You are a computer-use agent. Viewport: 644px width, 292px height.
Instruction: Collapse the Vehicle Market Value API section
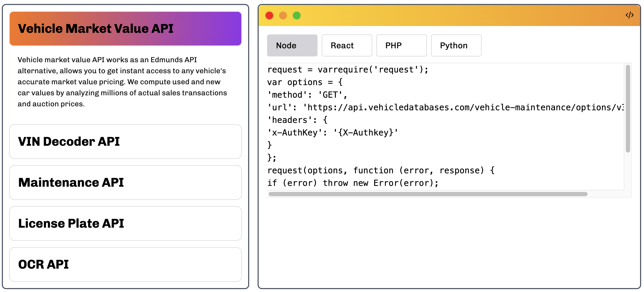pos(125,29)
